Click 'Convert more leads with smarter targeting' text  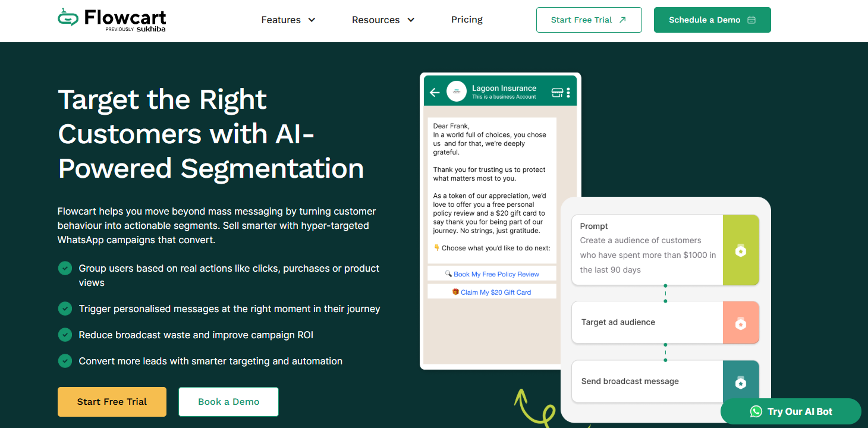pyautogui.click(x=210, y=361)
